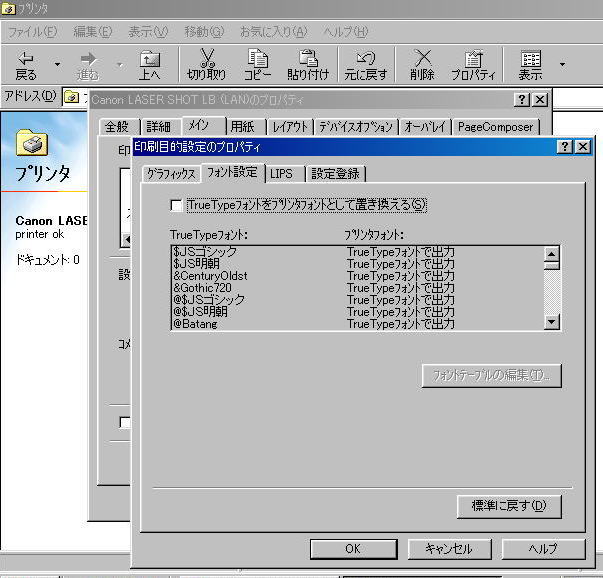Toggle the partially hidden checkbox in Canon properties dialog
Image resolution: width=603 pixels, height=578 pixels.
click(125, 422)
